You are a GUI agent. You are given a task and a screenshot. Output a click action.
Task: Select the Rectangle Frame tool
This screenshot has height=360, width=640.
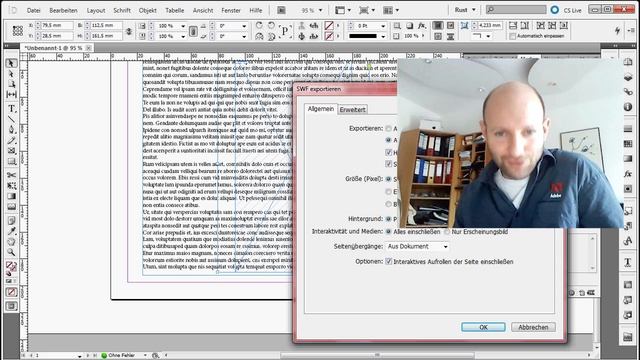tap(11, 151)
